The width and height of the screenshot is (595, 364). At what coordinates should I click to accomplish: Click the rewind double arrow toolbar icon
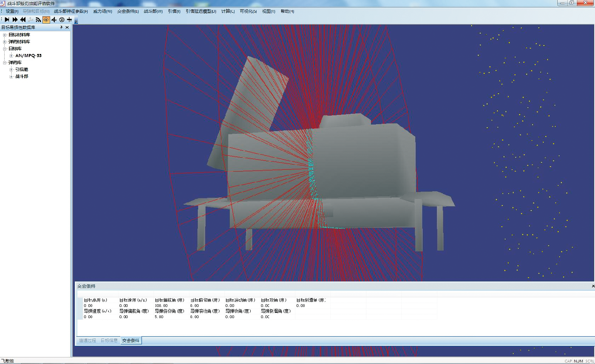point(23,20)
